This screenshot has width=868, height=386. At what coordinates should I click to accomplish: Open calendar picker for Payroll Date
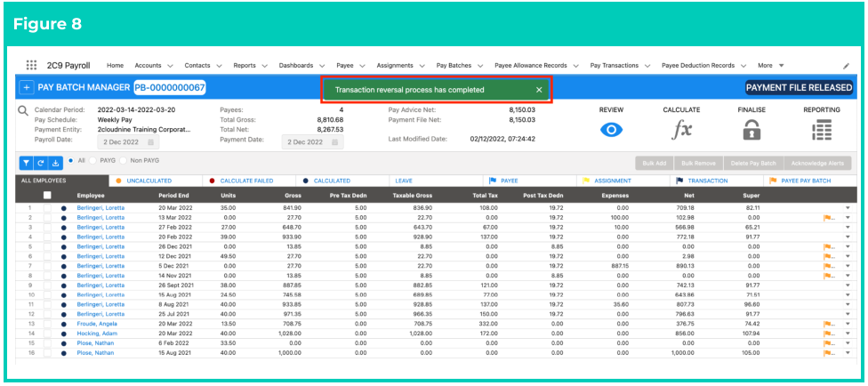pos(149,142)
